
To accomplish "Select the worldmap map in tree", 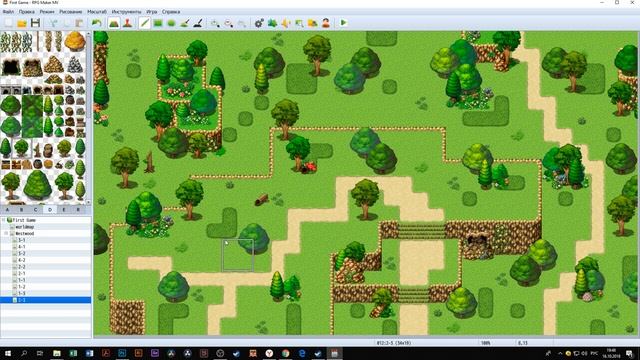I will pos(25,227).
